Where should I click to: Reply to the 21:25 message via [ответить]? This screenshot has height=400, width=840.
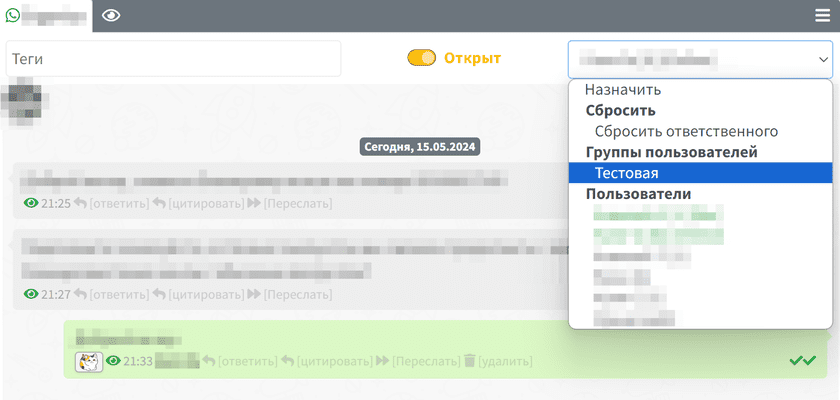point(119,204)
